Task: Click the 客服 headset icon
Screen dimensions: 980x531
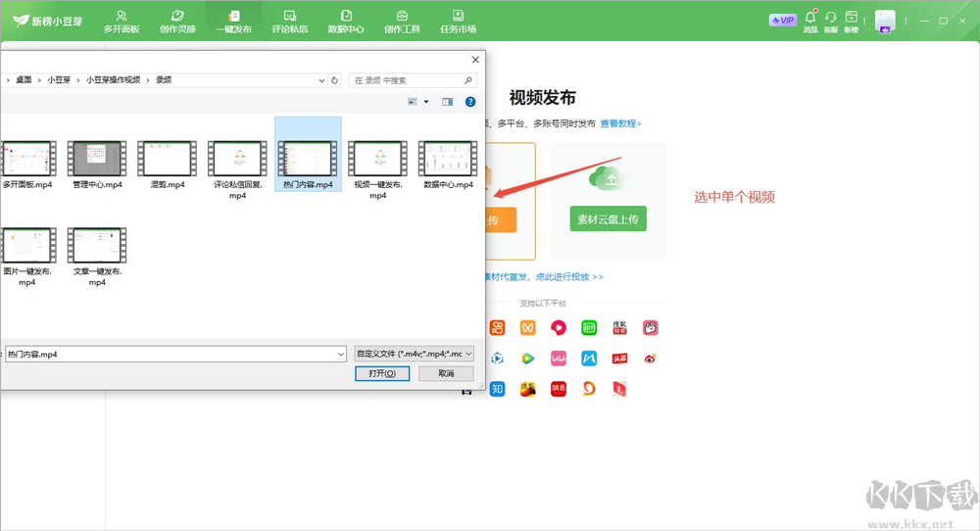Action: [831, 19]
